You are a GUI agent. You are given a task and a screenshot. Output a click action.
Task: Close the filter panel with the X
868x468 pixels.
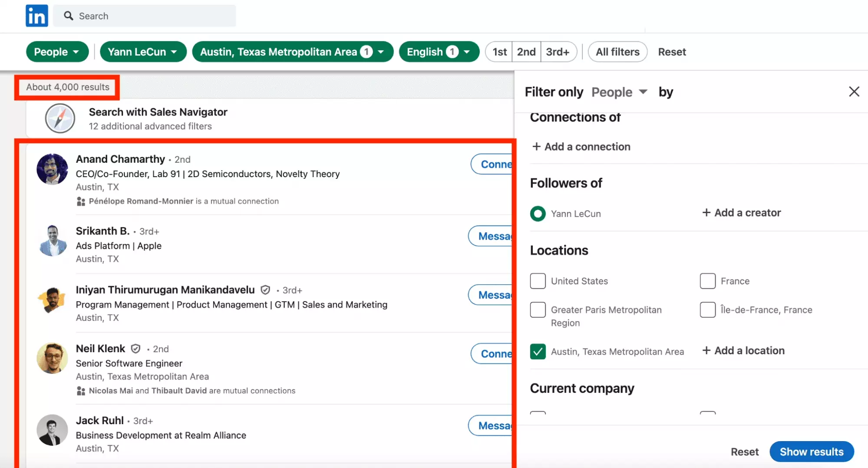854,92
